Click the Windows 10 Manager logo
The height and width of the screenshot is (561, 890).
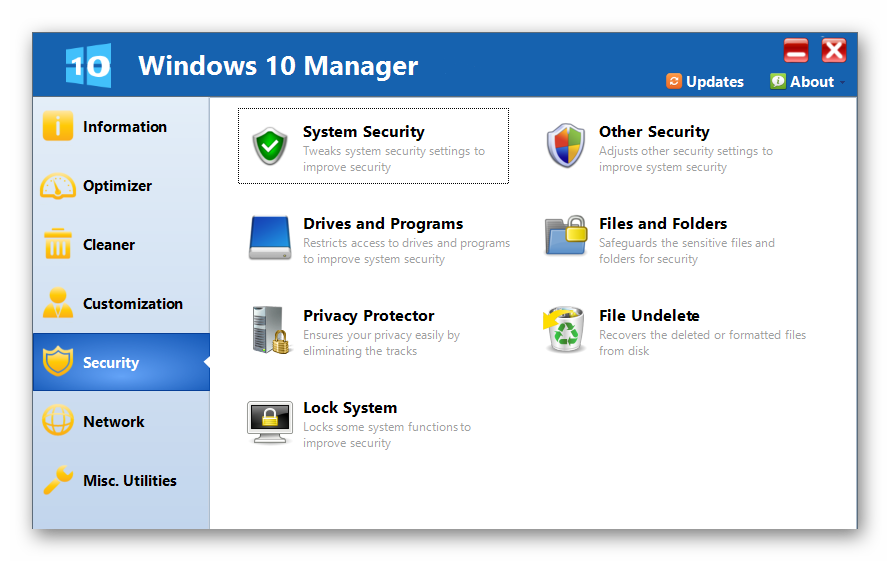pyautogui.click(x=88, y=66)
